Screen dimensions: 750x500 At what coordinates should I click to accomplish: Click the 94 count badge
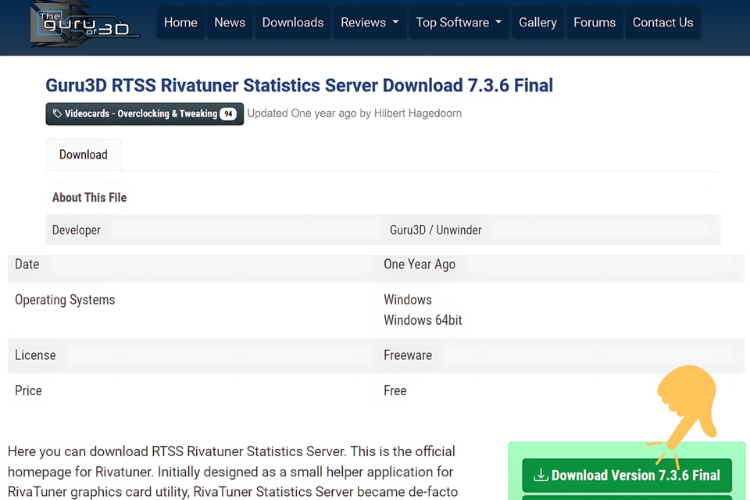(228, 114)
